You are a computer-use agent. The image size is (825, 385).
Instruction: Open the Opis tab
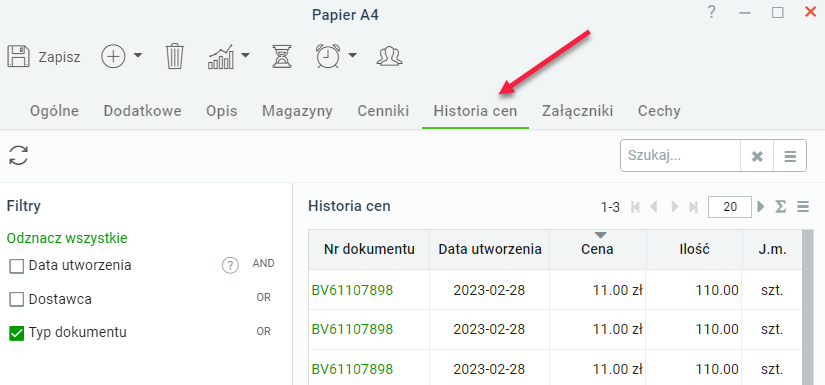click(222, 112)
